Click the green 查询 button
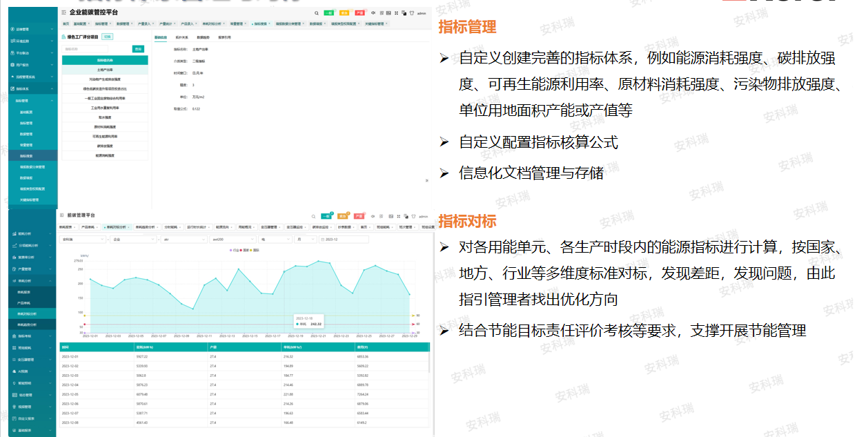Image resolution: width=868 pixels, height=437 pixels. [x=138, y=49]
